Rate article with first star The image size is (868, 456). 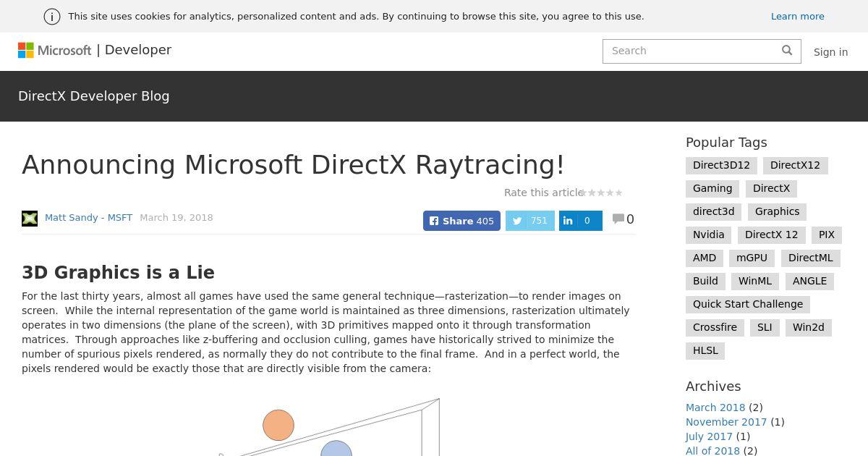pyautogui.click(x=583, y=193)
